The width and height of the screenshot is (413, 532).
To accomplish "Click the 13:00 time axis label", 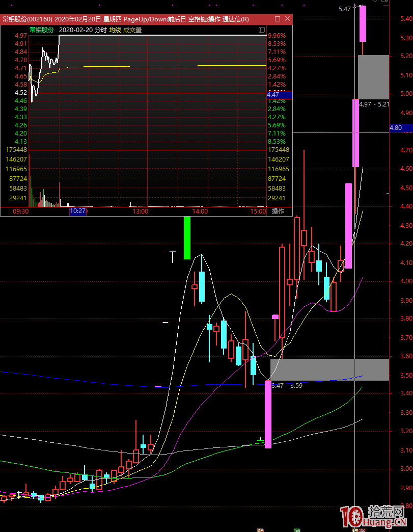I will (141, 211).
